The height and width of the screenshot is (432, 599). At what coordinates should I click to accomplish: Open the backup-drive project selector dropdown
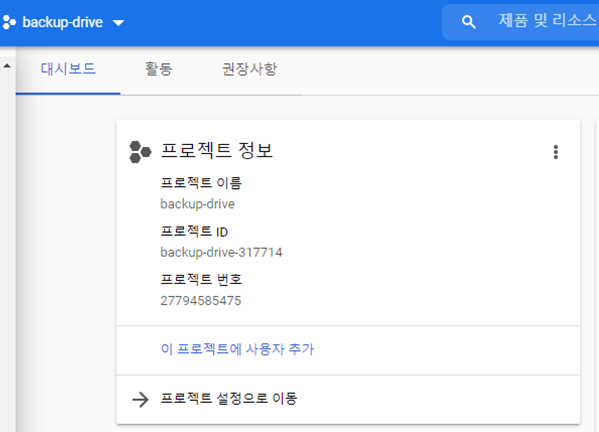pos(64,23)
